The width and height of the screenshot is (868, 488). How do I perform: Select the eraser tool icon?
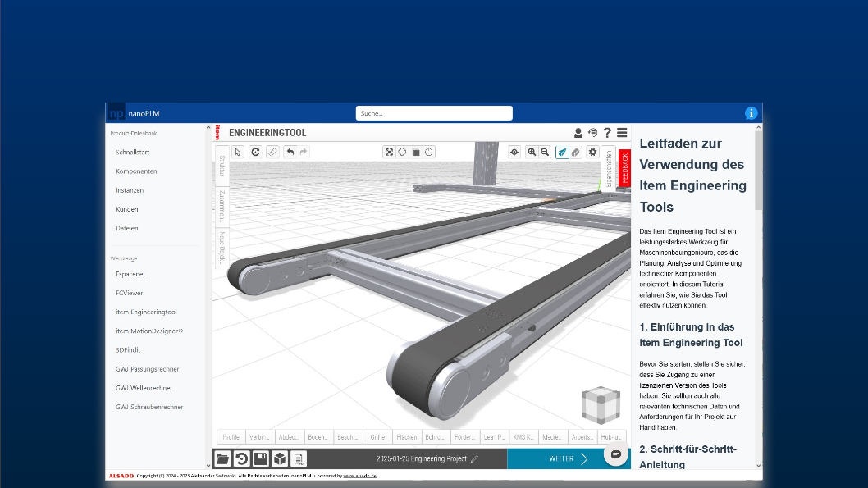tap(576, 153)
